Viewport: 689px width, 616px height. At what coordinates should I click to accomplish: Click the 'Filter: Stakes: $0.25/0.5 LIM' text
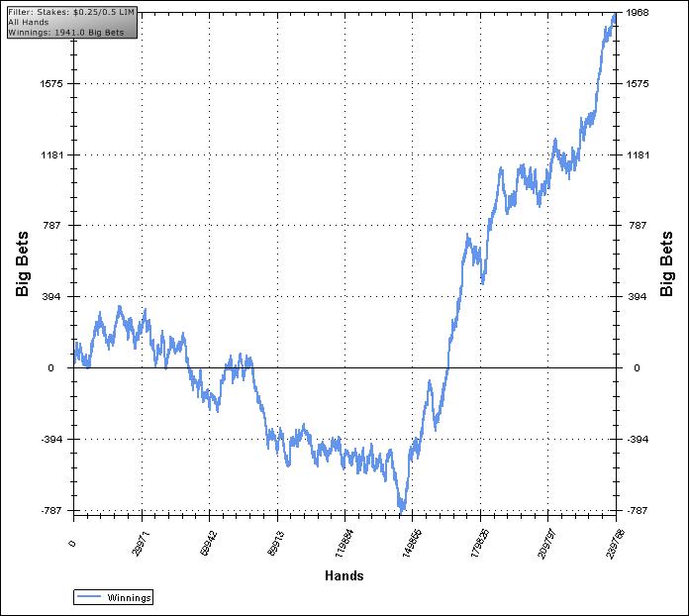71,12
